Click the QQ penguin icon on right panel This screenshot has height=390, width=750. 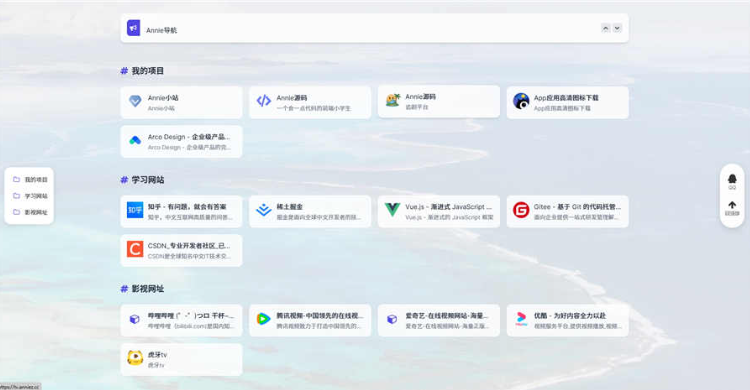(x=732, y=179)
